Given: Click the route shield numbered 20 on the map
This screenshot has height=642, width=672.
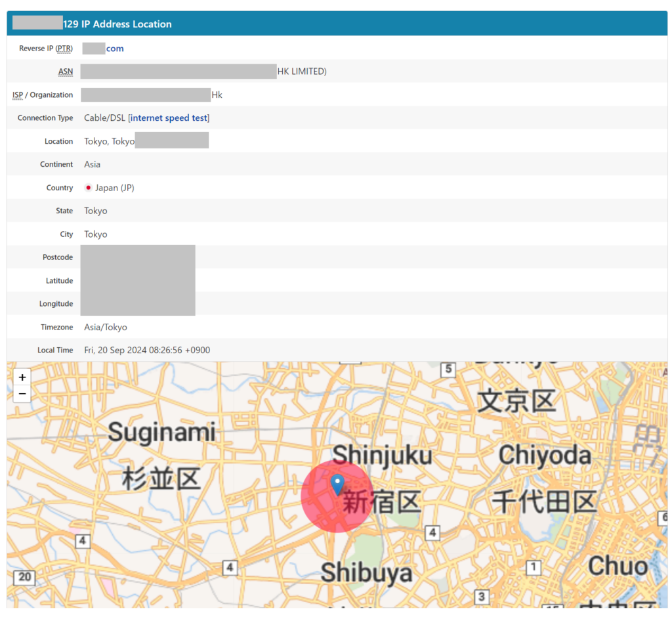Looking at the screenshot, I should [24, 578].
